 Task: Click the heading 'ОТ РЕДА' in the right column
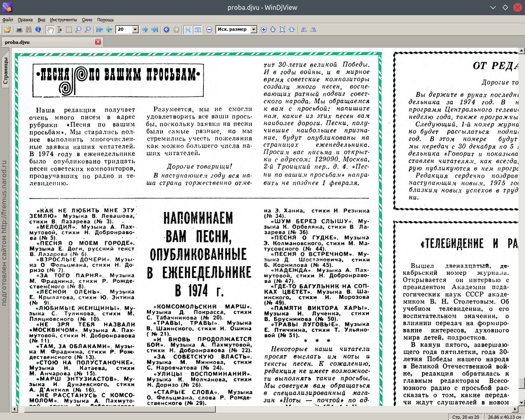click(495, 66)
